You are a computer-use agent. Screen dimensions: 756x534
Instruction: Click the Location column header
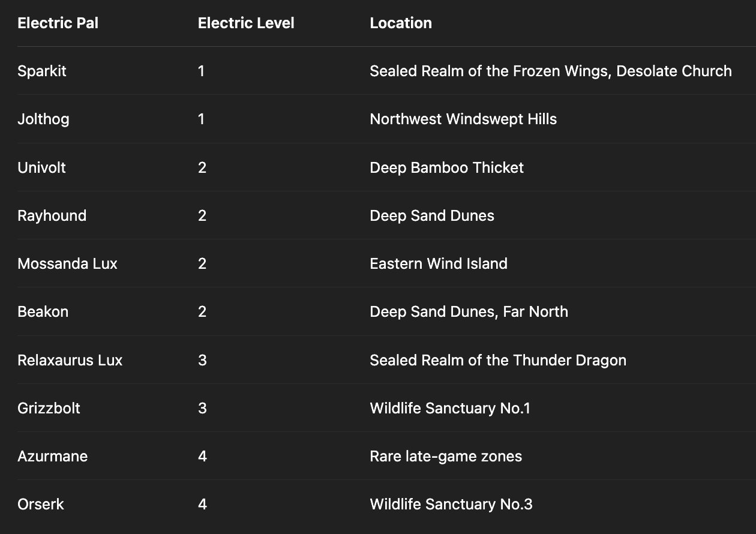401,23
